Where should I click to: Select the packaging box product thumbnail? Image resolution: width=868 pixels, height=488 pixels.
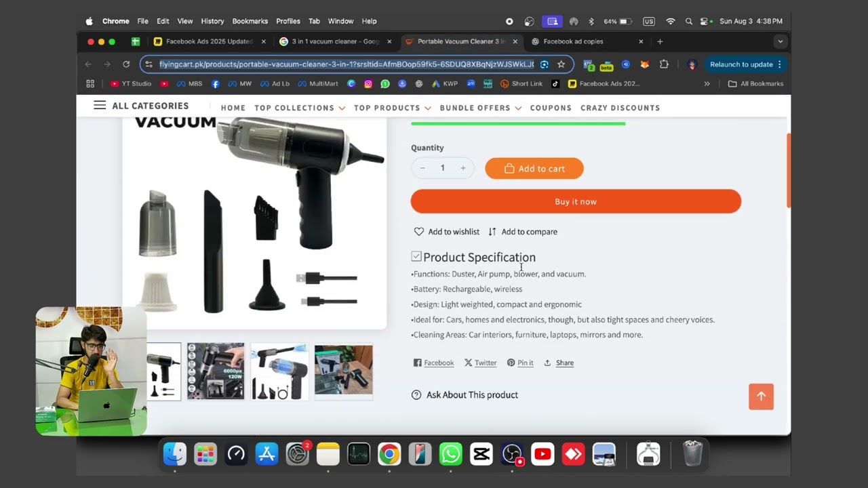pos(343,371)
